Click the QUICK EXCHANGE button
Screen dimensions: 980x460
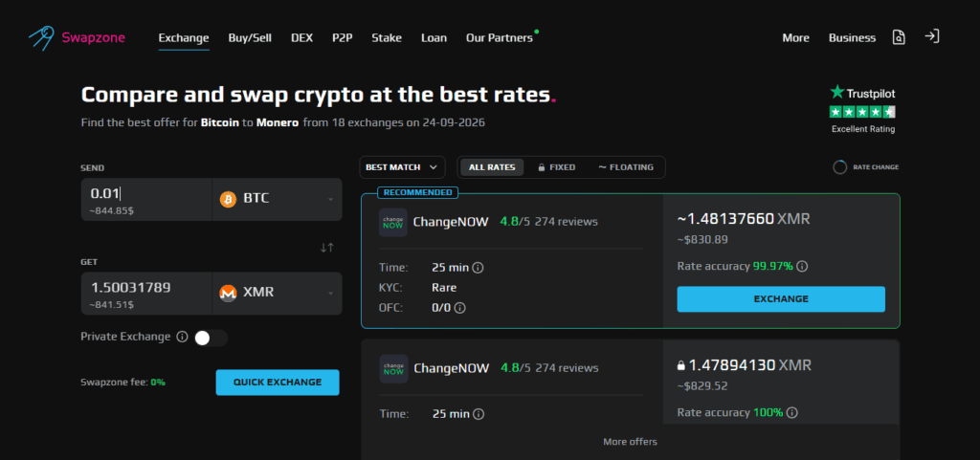pos(278,382)
